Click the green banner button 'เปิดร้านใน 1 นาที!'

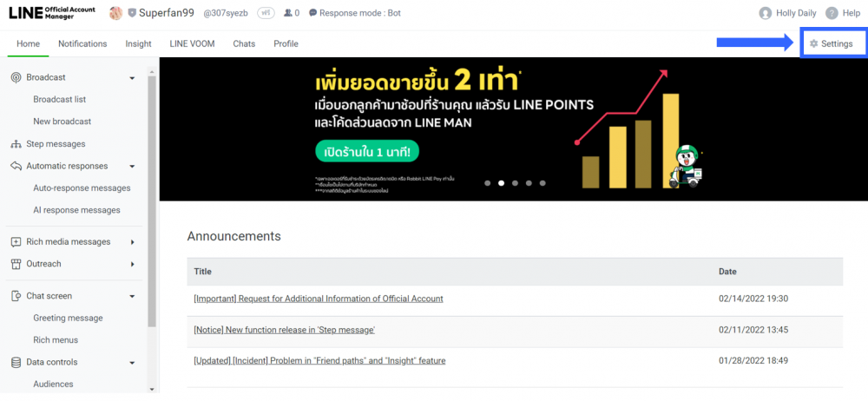click(366, 152)
